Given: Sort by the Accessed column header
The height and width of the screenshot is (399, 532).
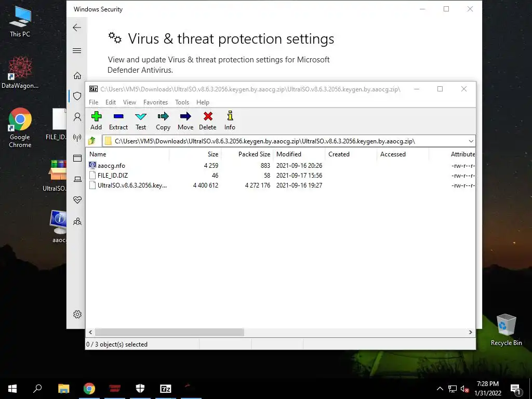Looking at the screenshot, I should (403, 154).
